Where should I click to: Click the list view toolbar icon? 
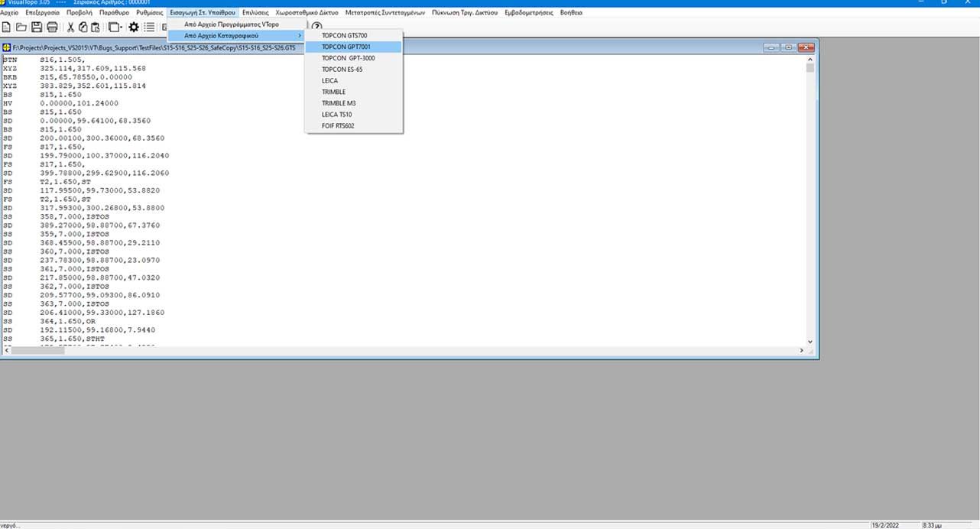149,28
